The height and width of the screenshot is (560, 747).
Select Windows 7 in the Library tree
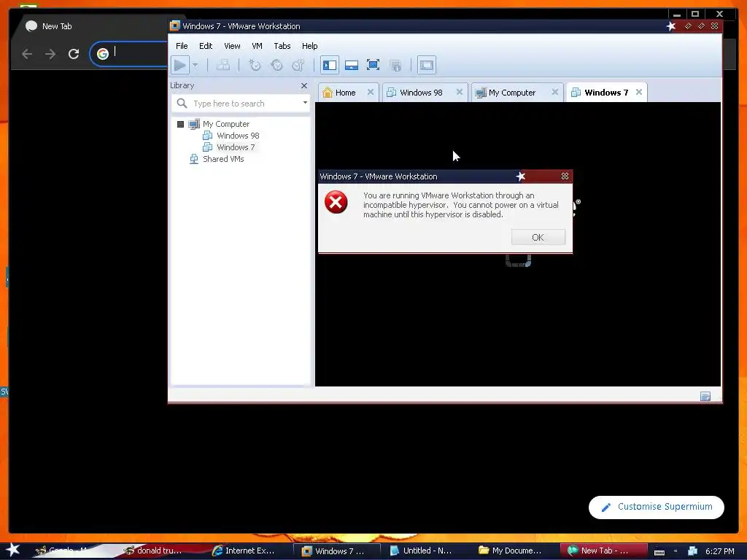(236, 147)
